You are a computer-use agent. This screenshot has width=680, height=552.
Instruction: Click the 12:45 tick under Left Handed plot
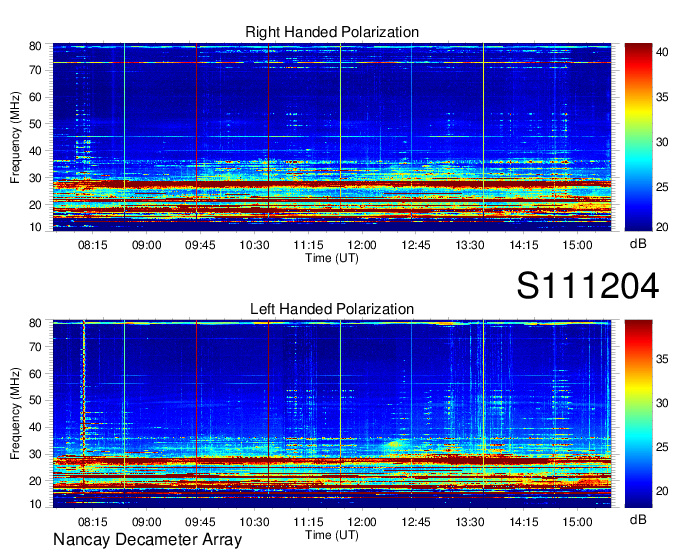click(416, 522)
